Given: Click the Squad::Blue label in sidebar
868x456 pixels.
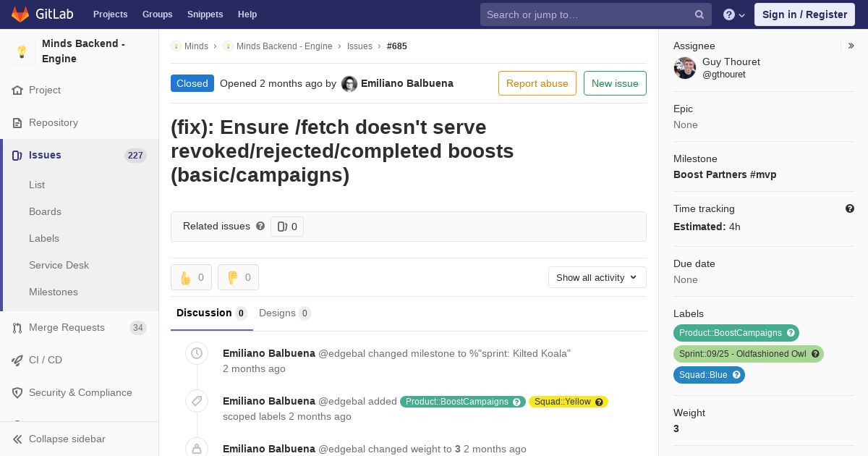Looking at the screenshot, I should (x=709, y=375).
